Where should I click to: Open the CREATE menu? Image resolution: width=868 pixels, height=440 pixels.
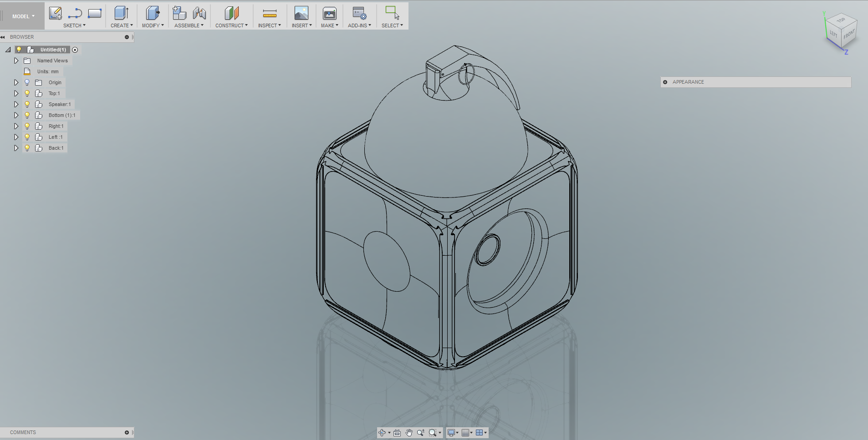(x=122, y=25)
